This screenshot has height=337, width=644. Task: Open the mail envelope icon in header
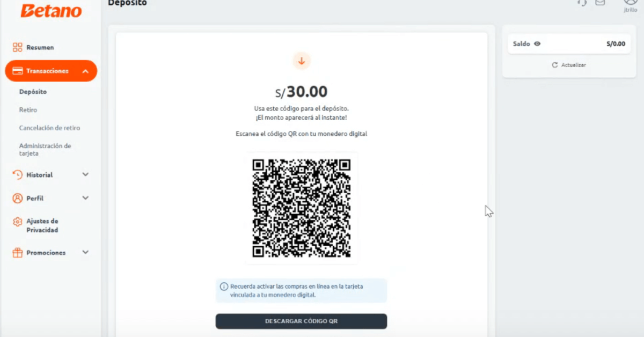click(x=600, y=2)
